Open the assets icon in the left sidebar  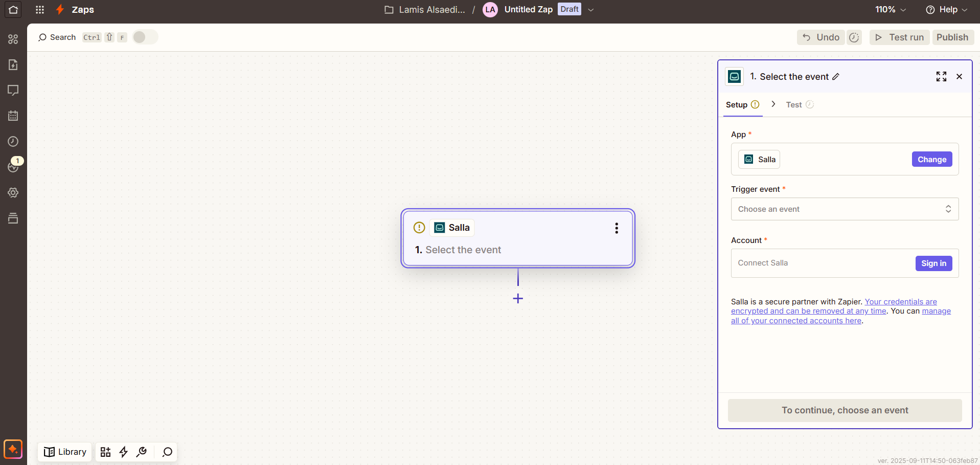pyautogui.click(x=13, y=39)
